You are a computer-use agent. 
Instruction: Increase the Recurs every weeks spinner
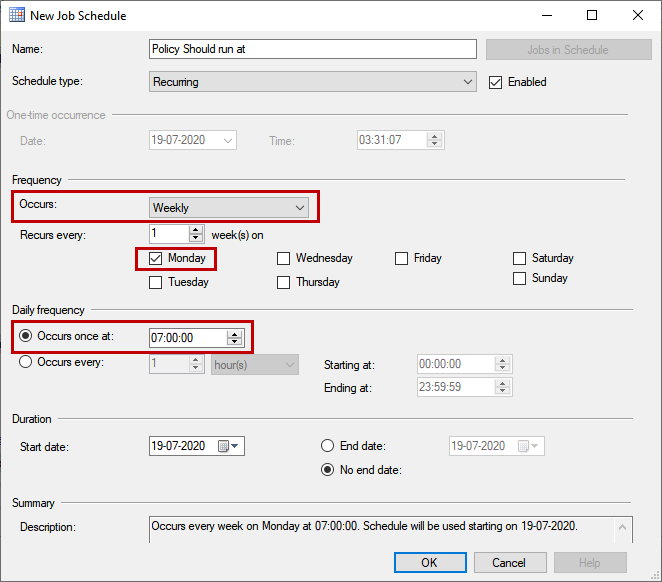pyautogui.click(x=196, y=229)
